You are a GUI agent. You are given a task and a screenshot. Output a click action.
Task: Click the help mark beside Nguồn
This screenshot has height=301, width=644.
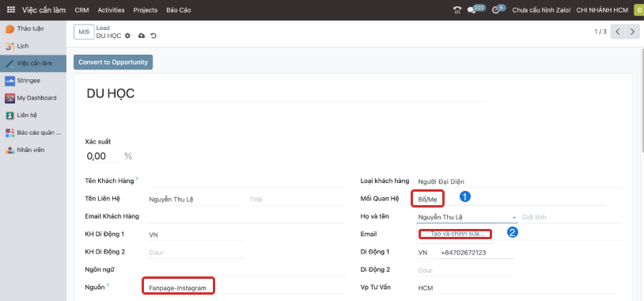pos(108,285)
